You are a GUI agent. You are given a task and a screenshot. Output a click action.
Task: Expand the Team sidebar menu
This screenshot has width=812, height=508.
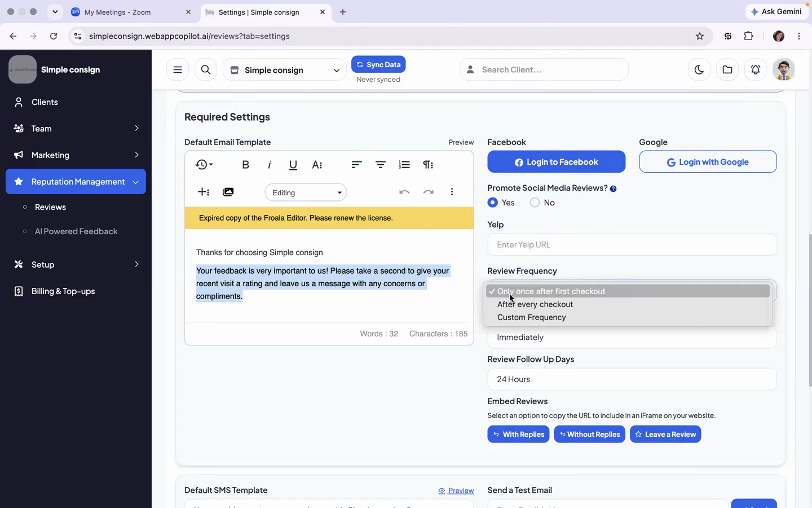point(76,129)
